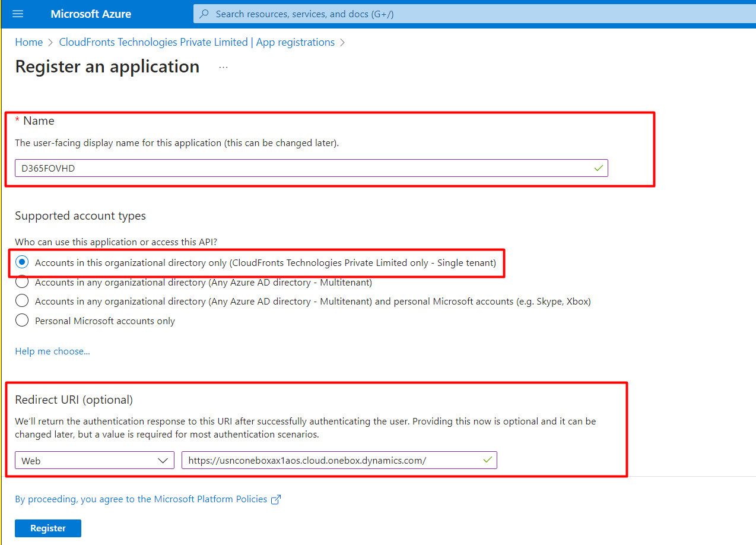
Task: Click the user-facing display name description text
Action: click(177, 143)
